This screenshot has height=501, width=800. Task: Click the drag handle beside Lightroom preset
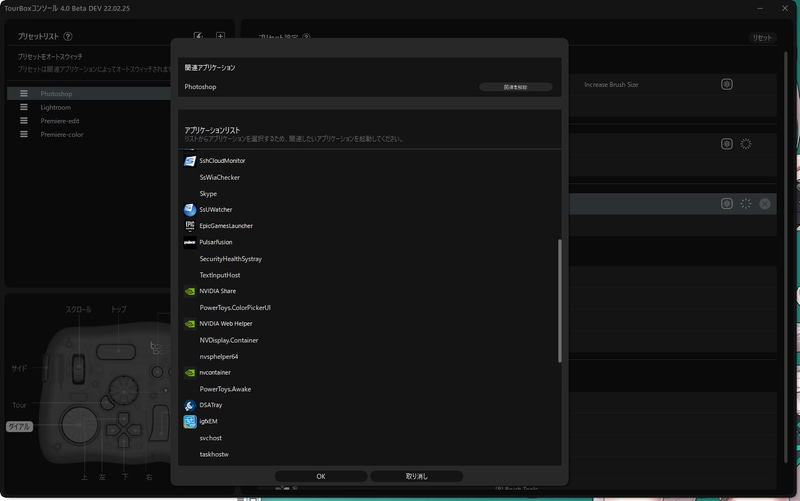[23, 107]
